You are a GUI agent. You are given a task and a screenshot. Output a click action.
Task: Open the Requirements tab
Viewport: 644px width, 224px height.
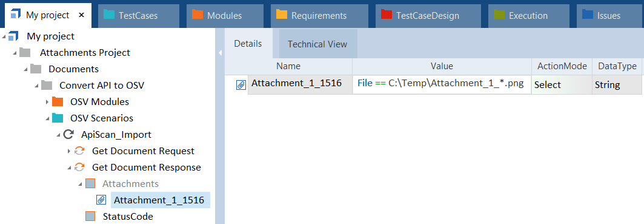click(x=319, y=16)
